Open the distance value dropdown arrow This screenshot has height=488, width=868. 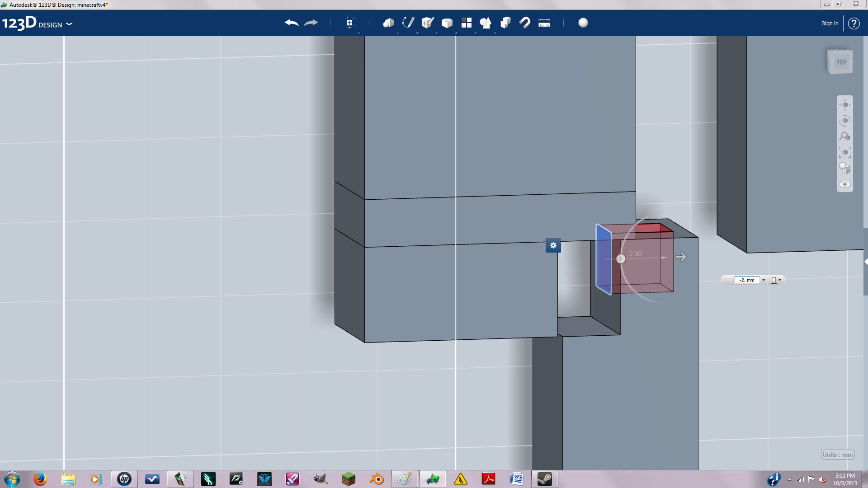[x=764, y=280]
